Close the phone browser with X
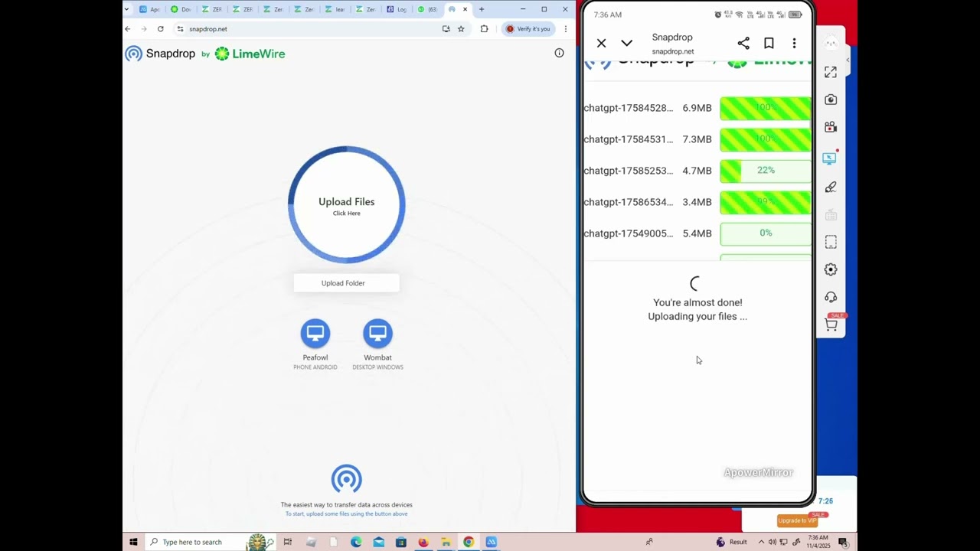980x551 pixels. tap(602, 44)
